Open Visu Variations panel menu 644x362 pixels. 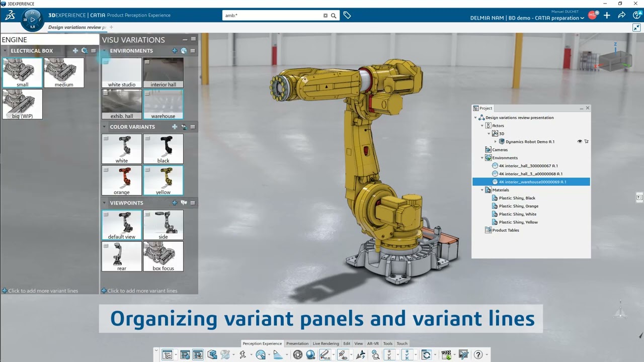193,39
